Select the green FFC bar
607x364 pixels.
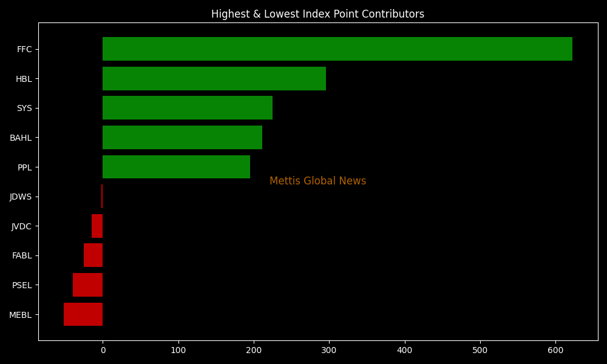click(337, 49)
